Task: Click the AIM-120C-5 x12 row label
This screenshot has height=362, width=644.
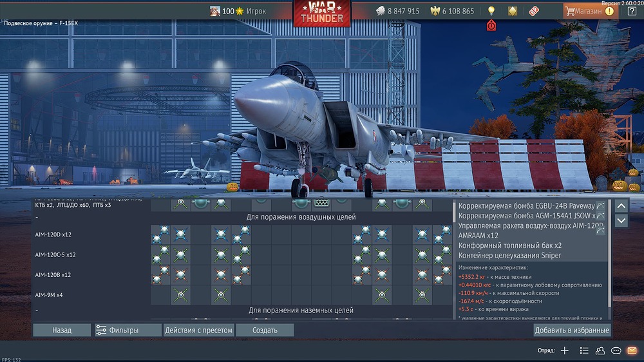Action: click(55, 255)
